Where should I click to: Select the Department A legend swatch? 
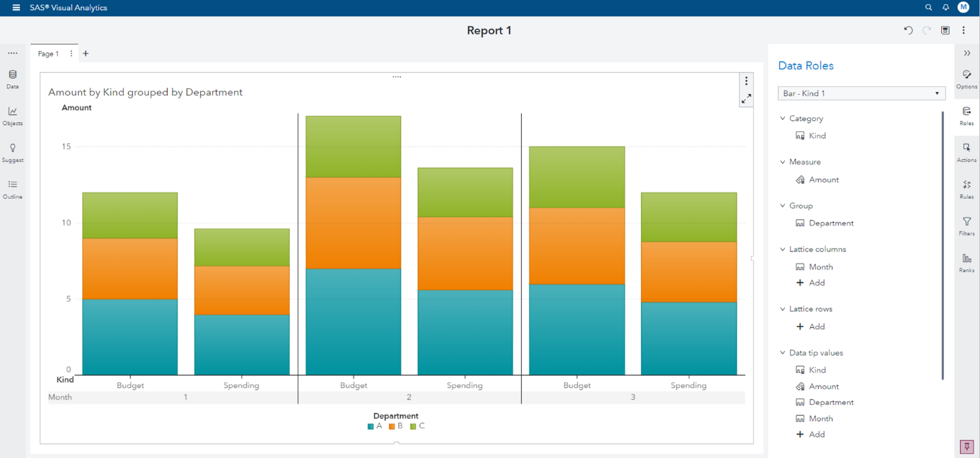(x=370, y=425)
